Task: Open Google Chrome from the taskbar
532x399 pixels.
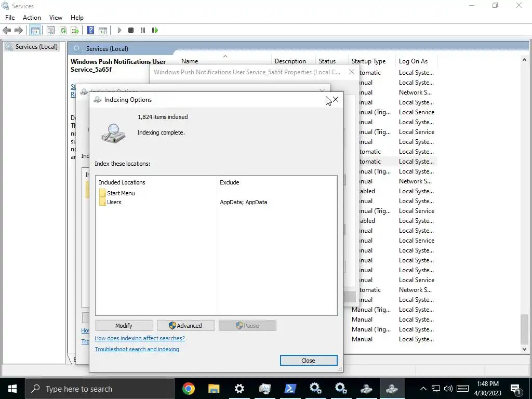Action: [x=188, y=389]
